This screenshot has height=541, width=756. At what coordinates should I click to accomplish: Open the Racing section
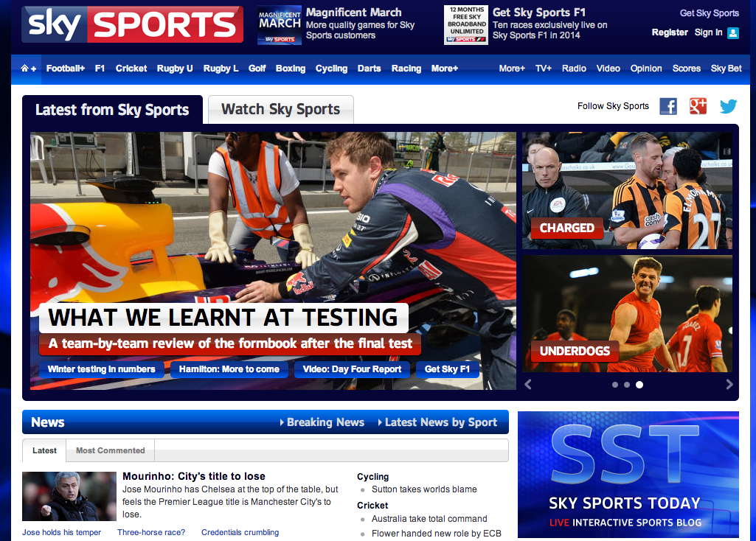tap(406, 69)
